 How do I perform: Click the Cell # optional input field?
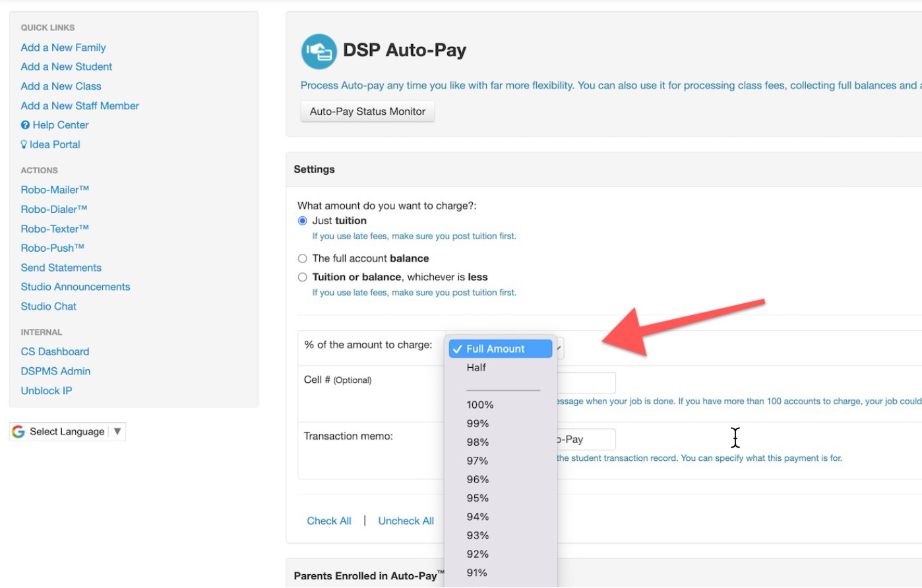586,383
